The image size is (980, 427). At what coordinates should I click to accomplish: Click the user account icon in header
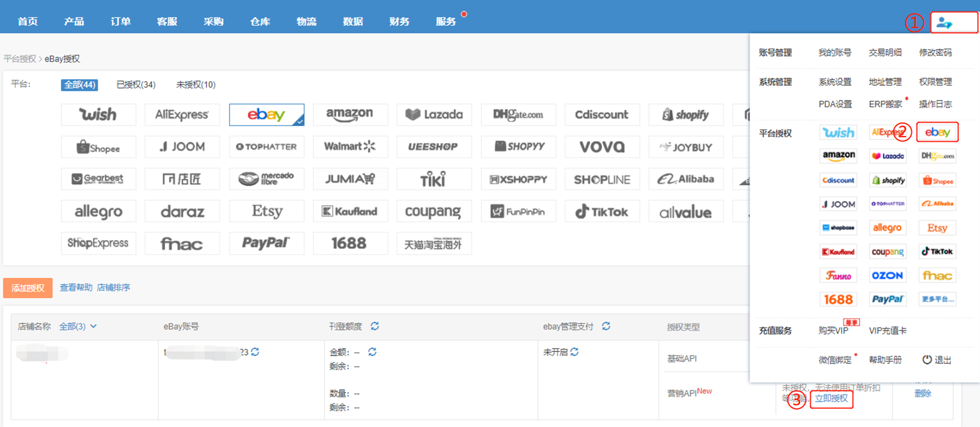944,23
